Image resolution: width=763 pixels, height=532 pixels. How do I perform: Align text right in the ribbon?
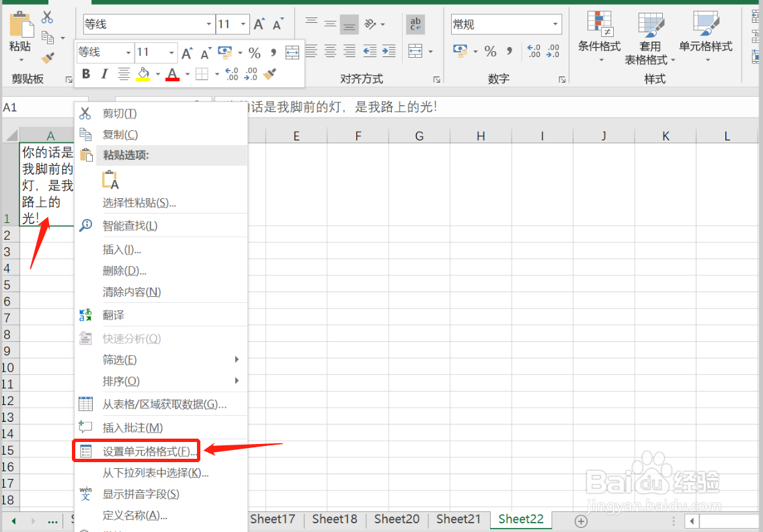[350, 50]
